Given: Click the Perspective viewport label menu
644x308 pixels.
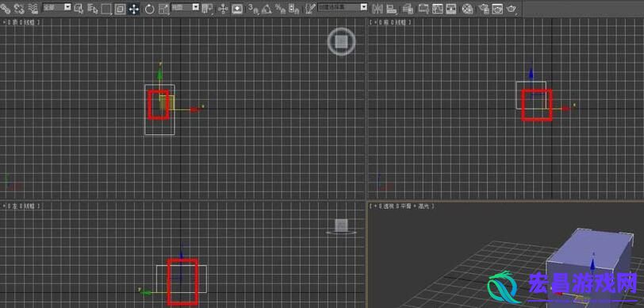Looking at the screenshot, I should (x=401, y=206).
